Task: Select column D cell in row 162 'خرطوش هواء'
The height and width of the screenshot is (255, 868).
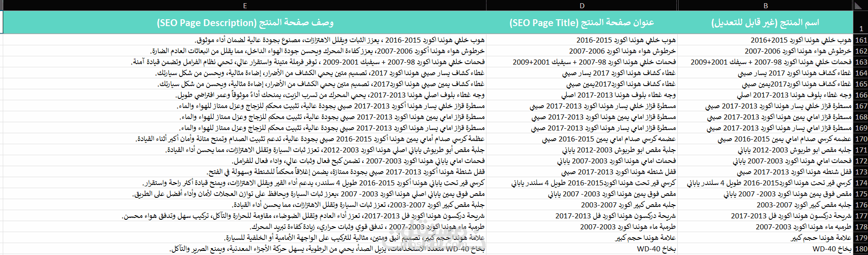Action: [582, 51]
